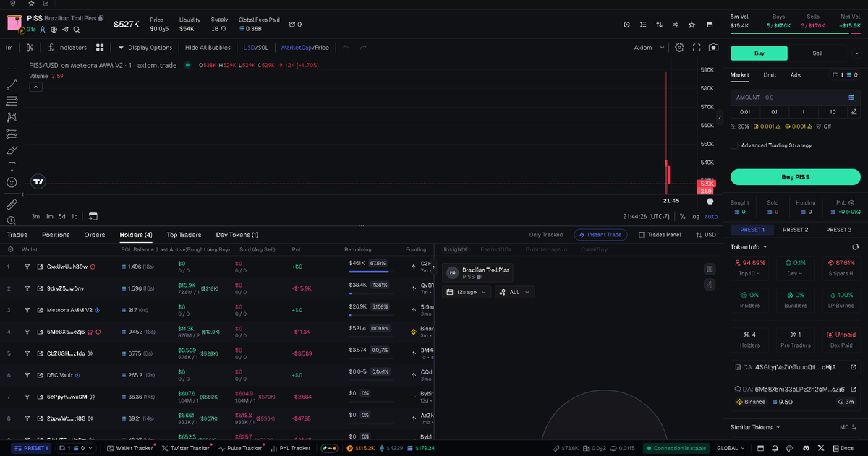Toggle auto scale on chart
This screenshot has height=456, width=868.
(711, 216)
